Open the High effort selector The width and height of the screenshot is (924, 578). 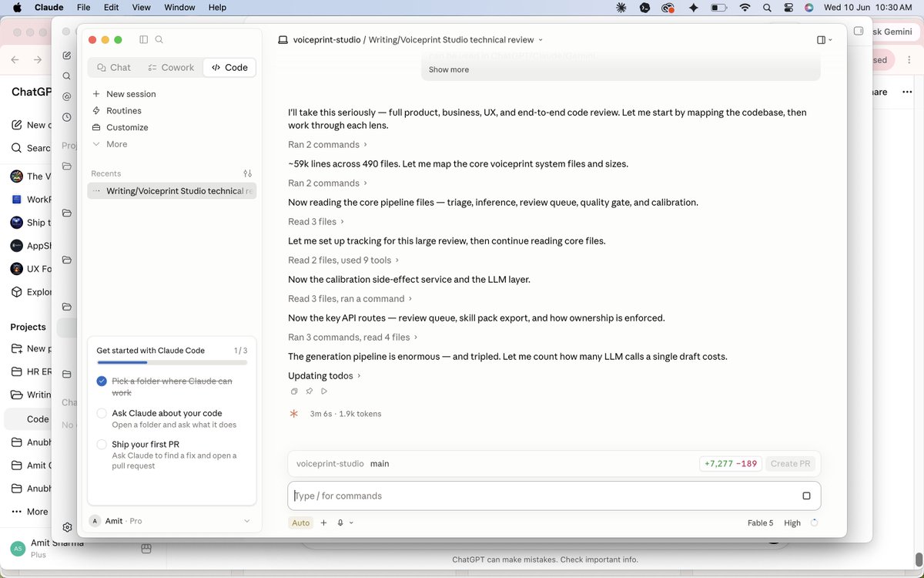pos(792,523)
